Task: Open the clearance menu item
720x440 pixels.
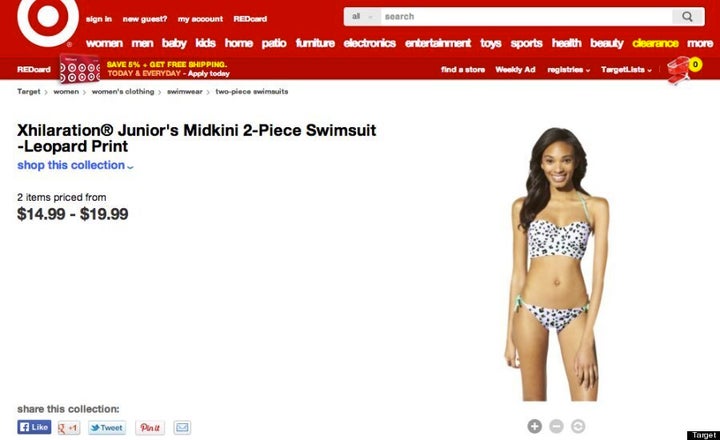Action: click(655, 43)
